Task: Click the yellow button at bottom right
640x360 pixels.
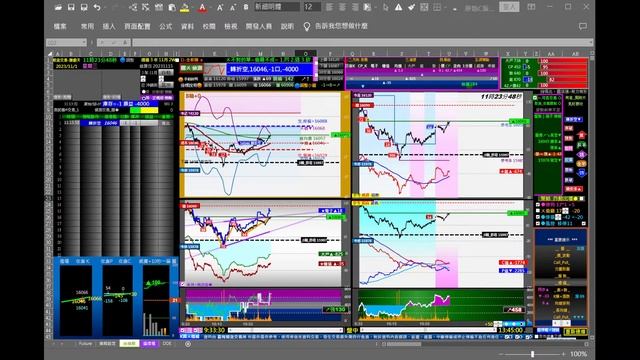Action: 575,332
